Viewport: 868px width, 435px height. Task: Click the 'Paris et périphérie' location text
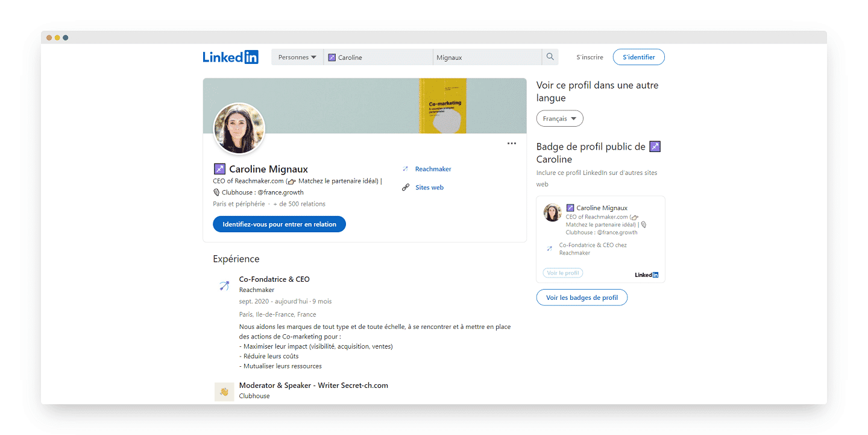[x=239, y=204]
